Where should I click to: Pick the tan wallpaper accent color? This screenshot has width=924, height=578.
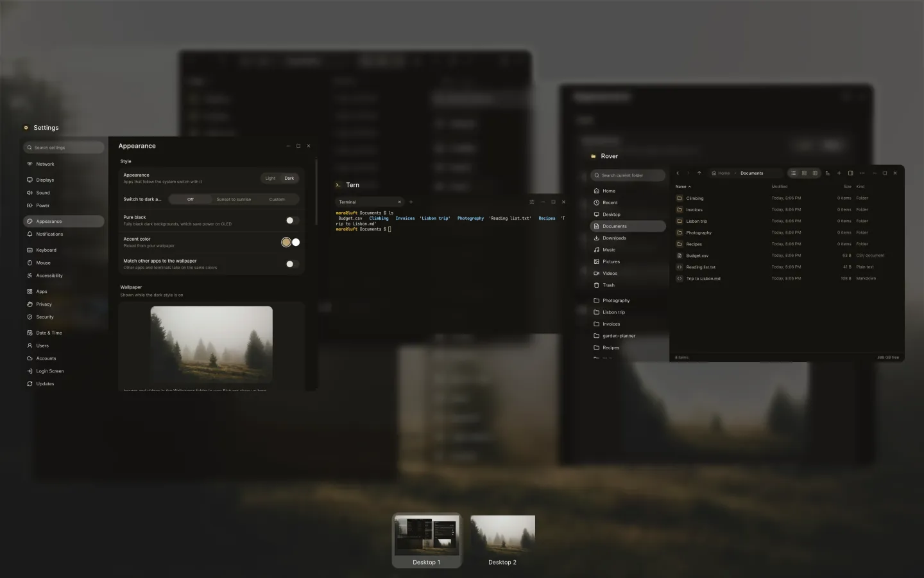tap(286, 242)
